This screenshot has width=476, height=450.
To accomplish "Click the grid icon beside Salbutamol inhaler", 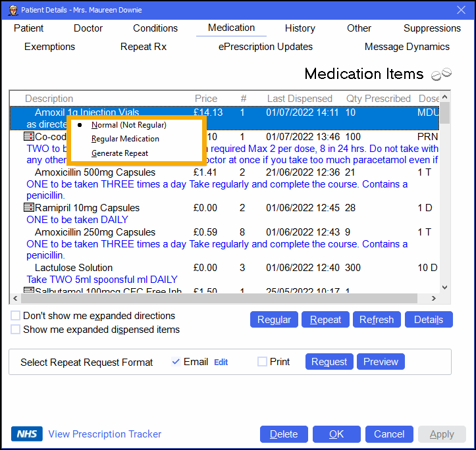I will 28,290.
